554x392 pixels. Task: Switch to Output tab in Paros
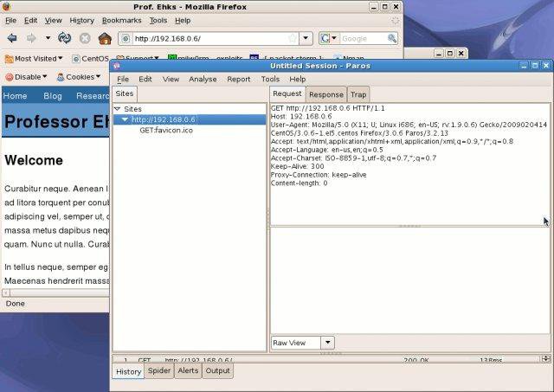coord(217,371)
